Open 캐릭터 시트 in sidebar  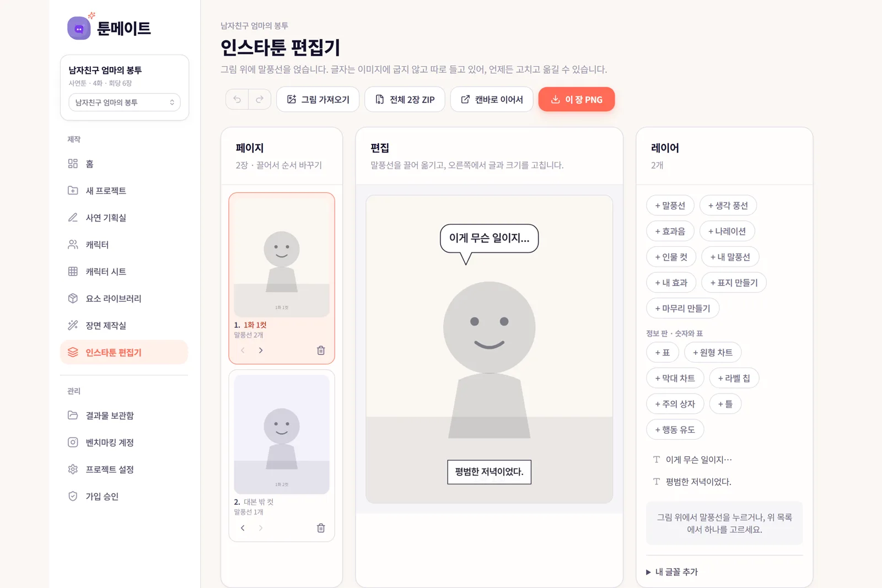point(124,272)
